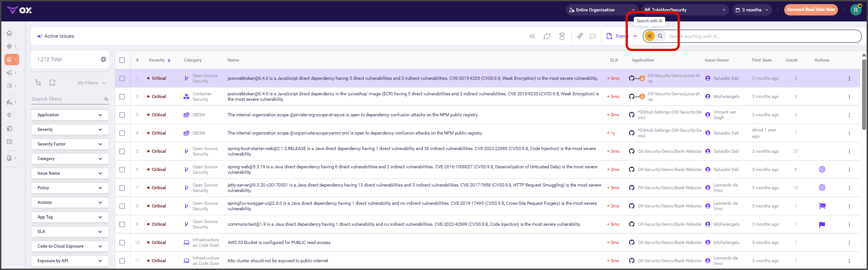Image resolution: width=868 pixels, height=270 pixels.
Task: Open the 3 months time range dropdown
Action: point(752,10)
